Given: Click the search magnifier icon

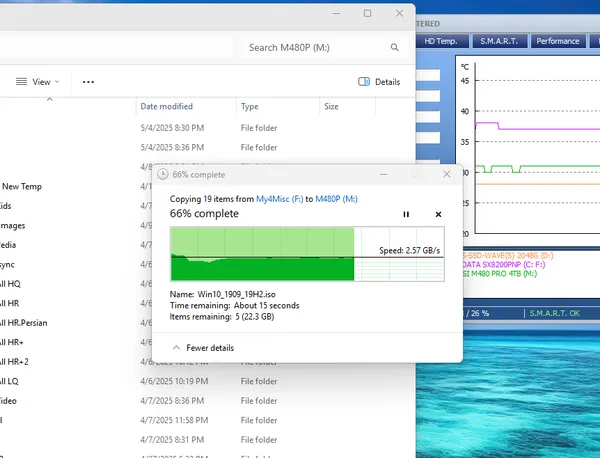Looking at the screenshot, I should point(395,47).
